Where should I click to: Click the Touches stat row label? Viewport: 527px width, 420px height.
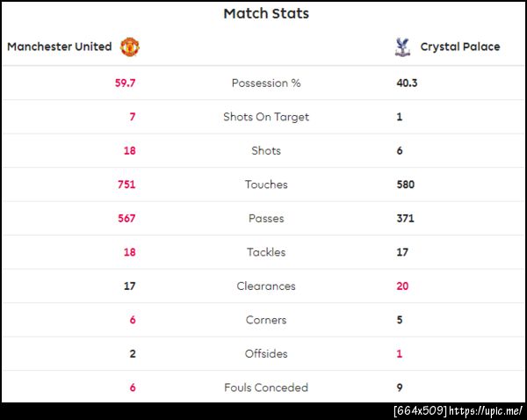[x=266, y=185]
